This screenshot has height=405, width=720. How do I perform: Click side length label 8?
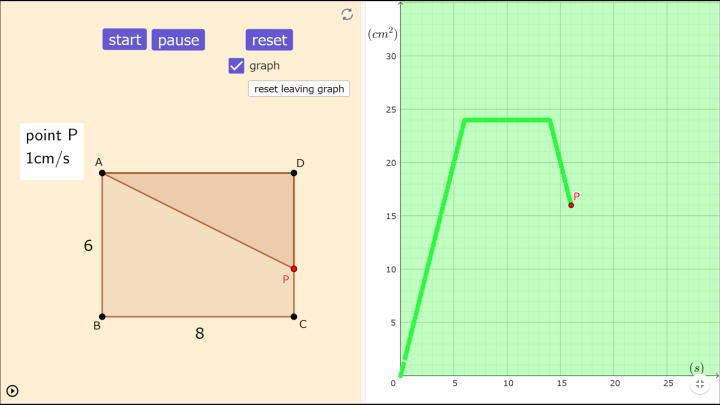[199, 333]
